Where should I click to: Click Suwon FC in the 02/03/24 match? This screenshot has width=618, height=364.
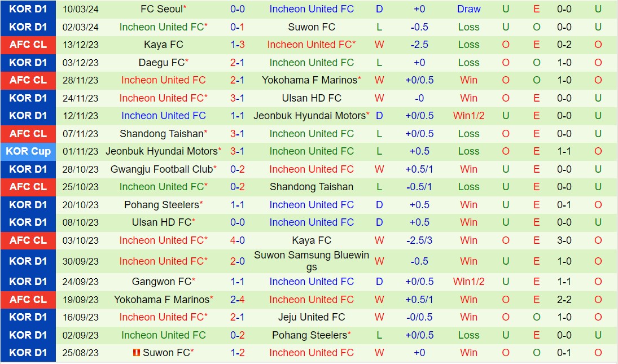[312, 27]
